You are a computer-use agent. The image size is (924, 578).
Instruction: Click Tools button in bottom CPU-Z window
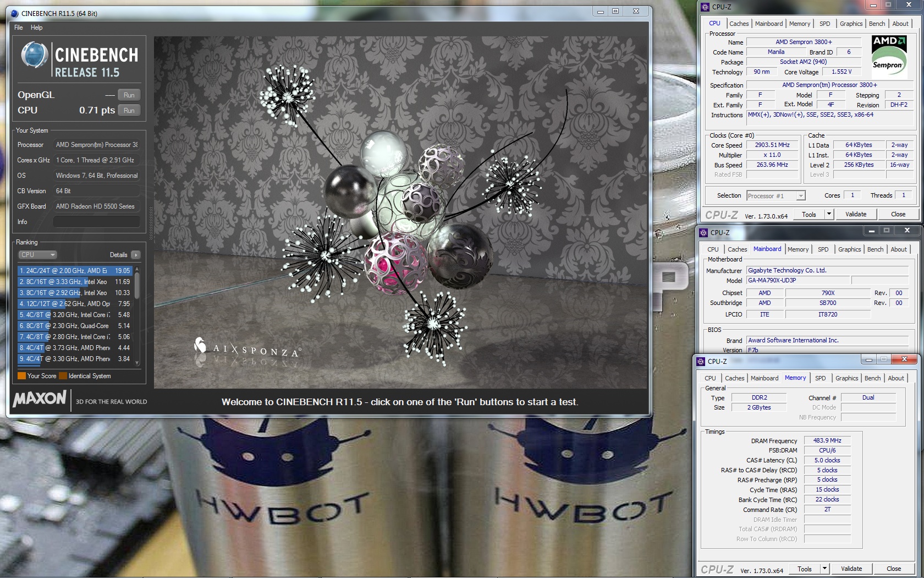coord(804,569)
